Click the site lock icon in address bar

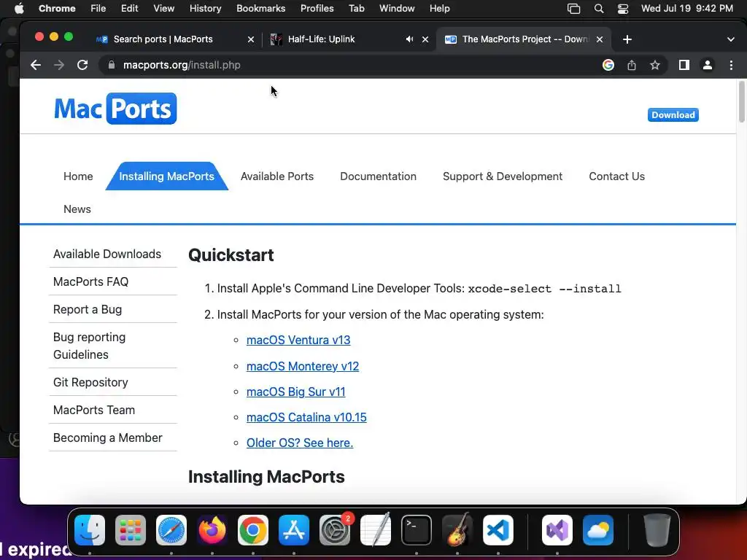[x=112, y=65]
